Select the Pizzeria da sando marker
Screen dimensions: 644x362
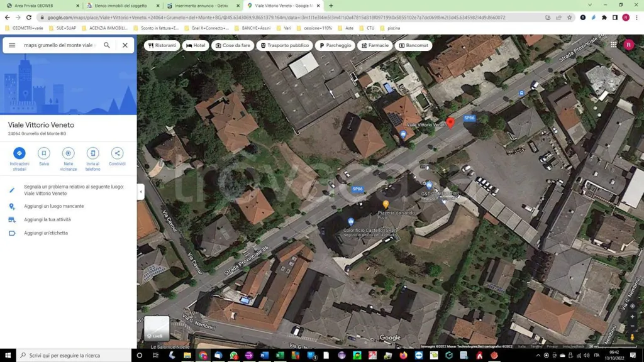pyautogui.click(x=386, y=204)
